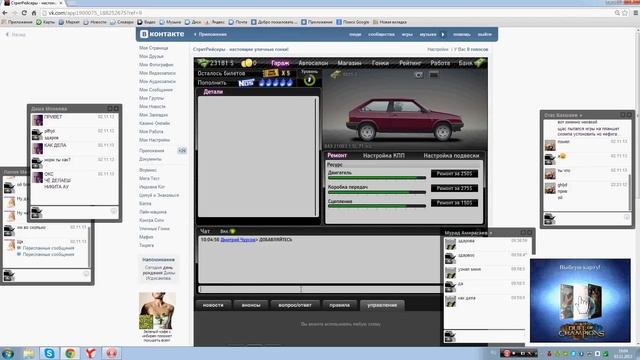Image resolution: width=640 pixels, height=360 pixels.
Task: Open the Рейтинг tab
Action: [410, 63]
